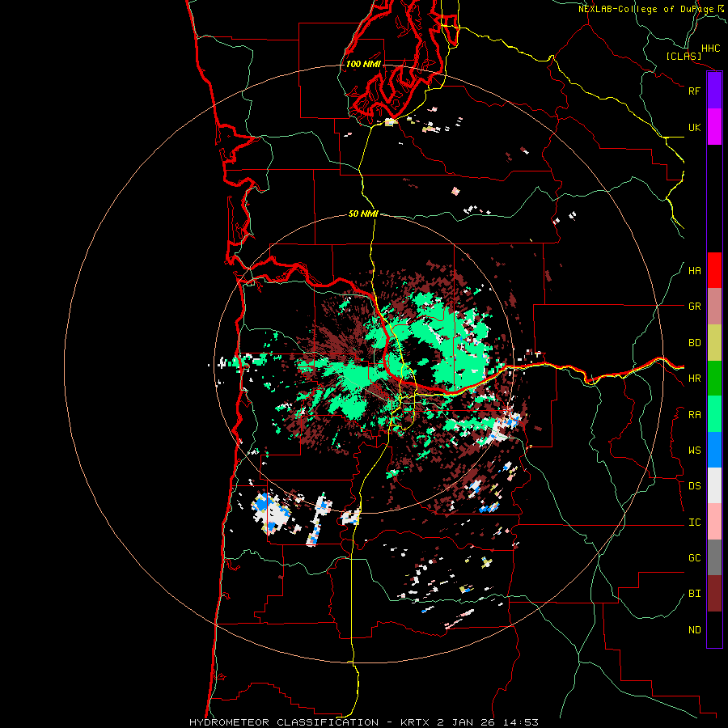This screenshot has width=728, height=728.
Task: Click the '100 NMI' range ring label
Action: tap(363, 64)
